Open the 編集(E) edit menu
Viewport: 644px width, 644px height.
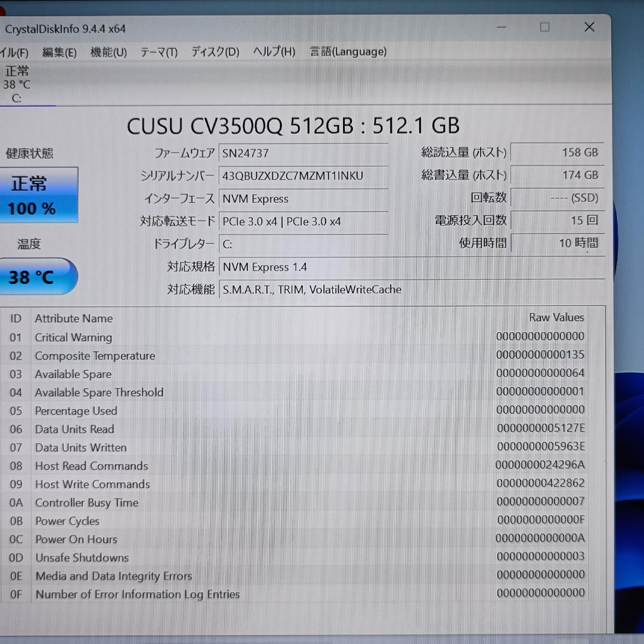tap(59, 52)
